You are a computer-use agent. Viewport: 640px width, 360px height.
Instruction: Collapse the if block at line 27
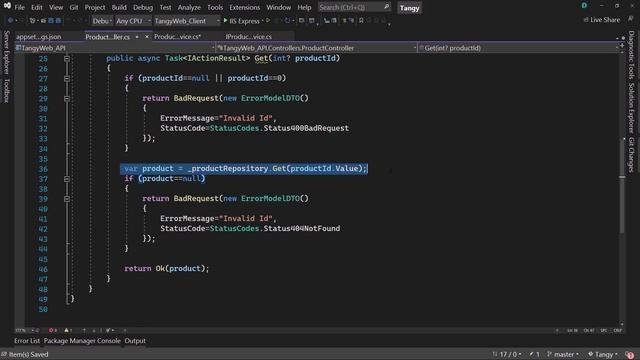[67, 79]
